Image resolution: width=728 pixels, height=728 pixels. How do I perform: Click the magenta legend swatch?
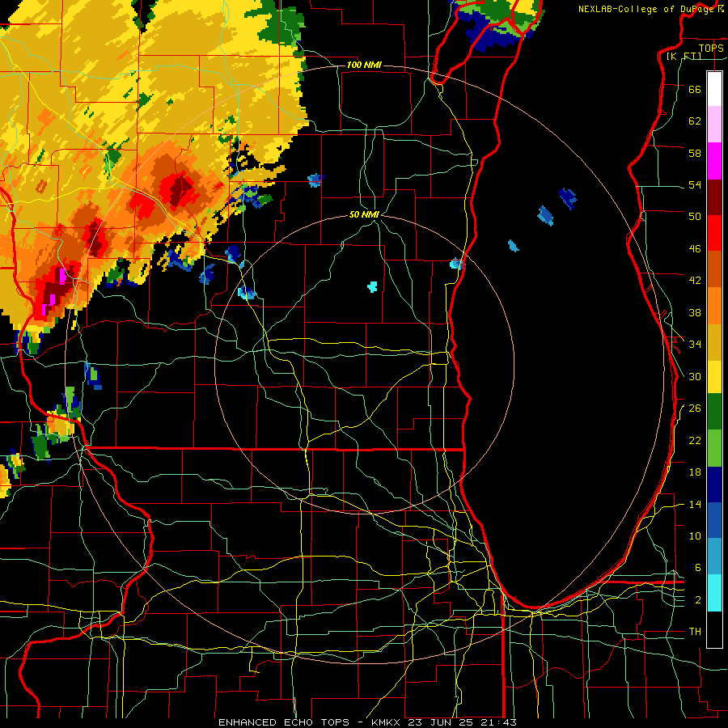[714, 161]
